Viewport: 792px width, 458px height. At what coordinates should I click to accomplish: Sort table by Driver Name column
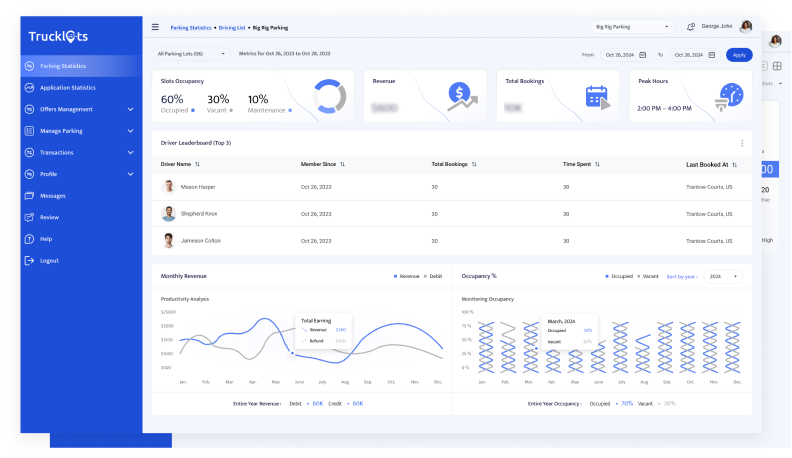tap(197, 164)
